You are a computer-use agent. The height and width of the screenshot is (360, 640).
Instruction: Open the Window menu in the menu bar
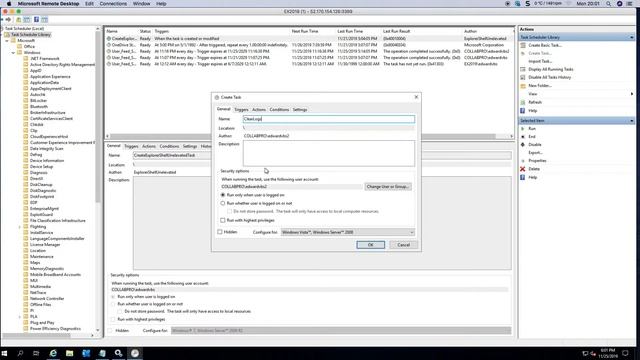tap(142, 4)
